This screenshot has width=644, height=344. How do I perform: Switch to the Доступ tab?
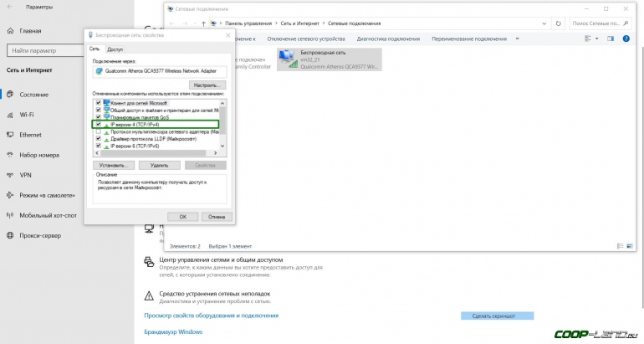tap(115, 50)
